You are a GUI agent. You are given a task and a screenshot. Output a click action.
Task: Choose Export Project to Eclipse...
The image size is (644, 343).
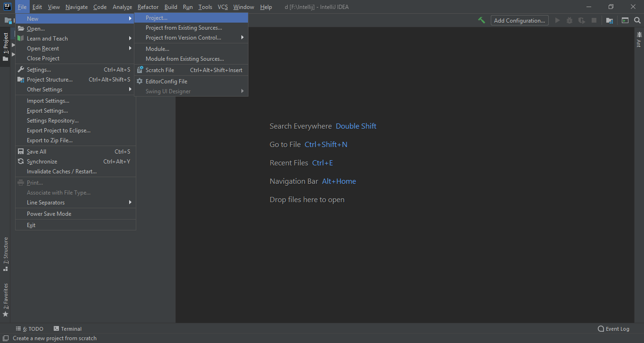point(75,131)
